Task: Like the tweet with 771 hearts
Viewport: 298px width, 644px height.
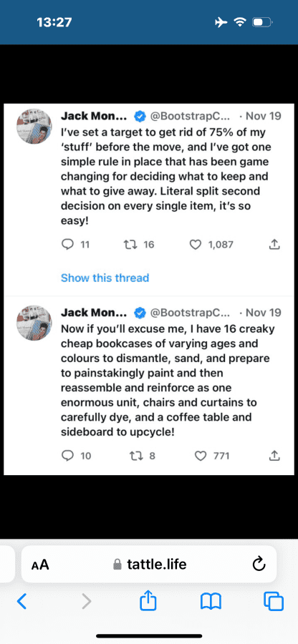Action: (x=200, y=456)
